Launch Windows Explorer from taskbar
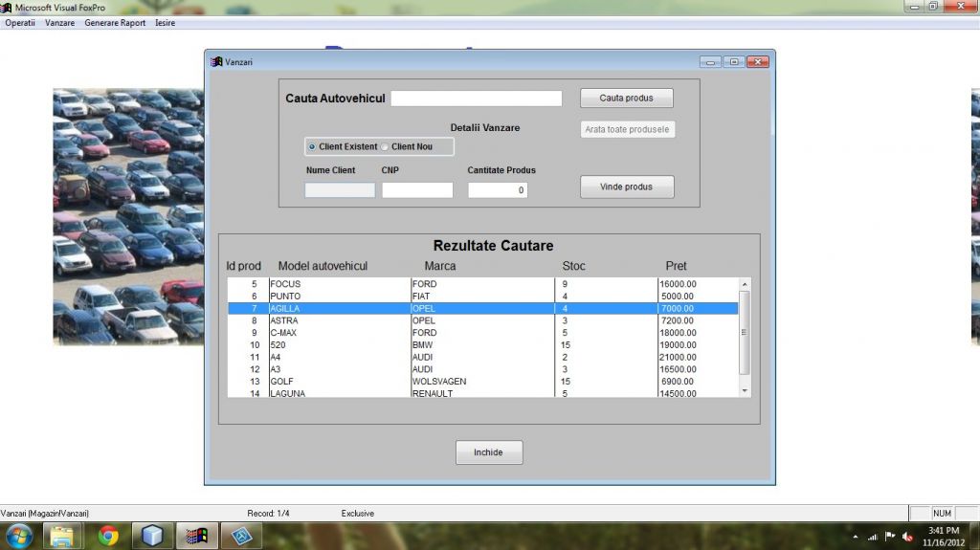The image size is (980, 550). (63, 536)
